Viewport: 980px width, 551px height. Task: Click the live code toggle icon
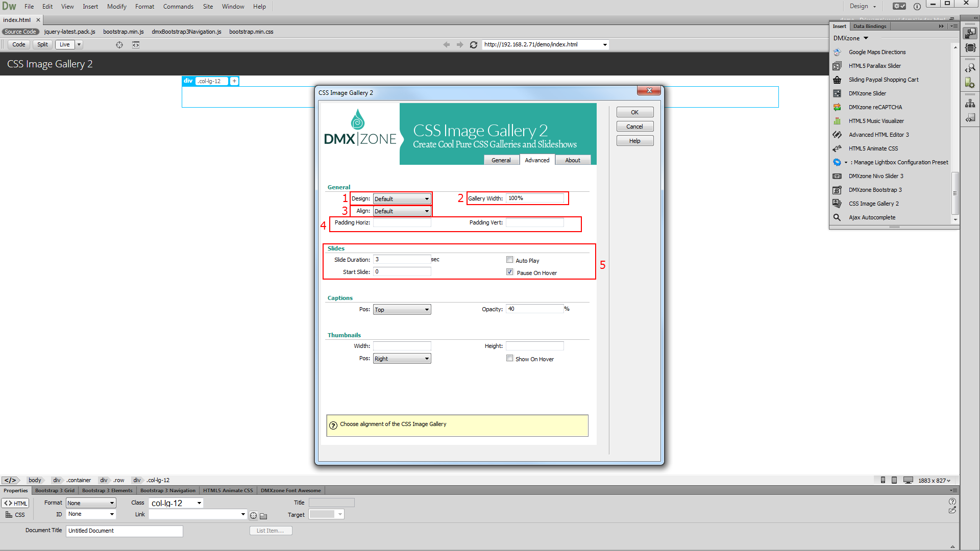[136, 45]
